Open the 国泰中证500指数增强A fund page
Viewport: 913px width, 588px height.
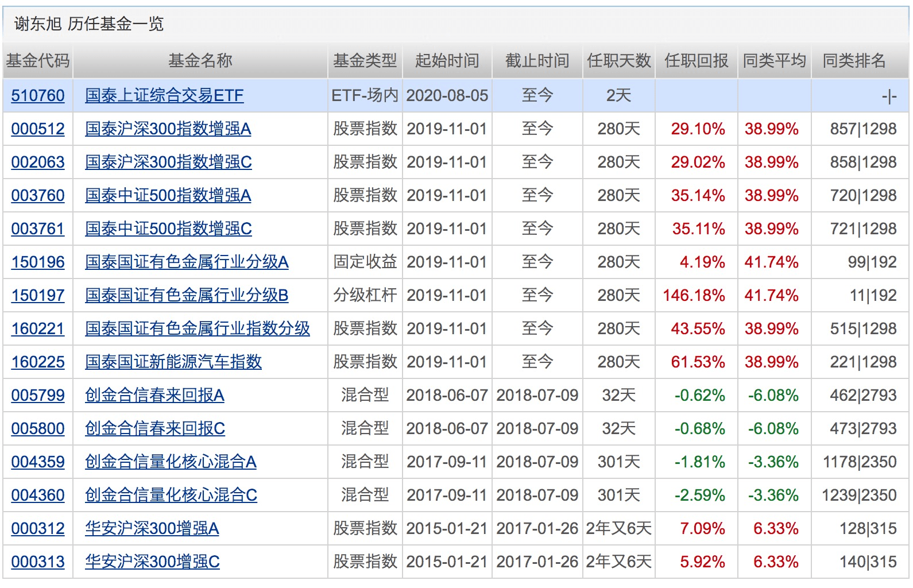(168, 195)
